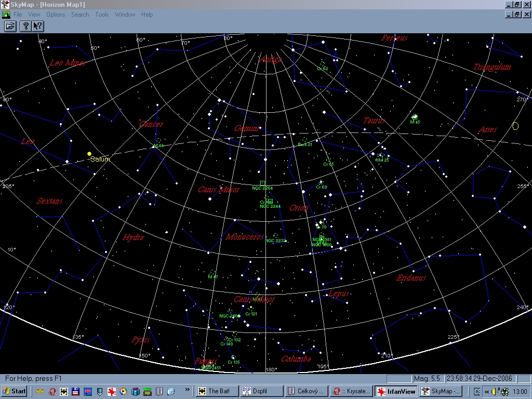
Task: Click the NGC 2244 object label
Action: (270, 206)
